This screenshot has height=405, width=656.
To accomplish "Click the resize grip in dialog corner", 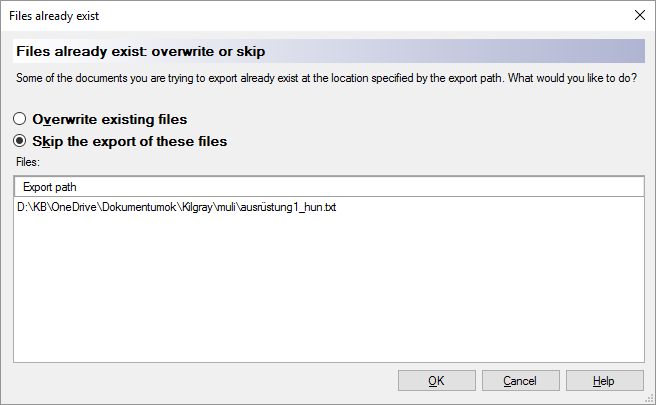I will (x=649, y=398).
